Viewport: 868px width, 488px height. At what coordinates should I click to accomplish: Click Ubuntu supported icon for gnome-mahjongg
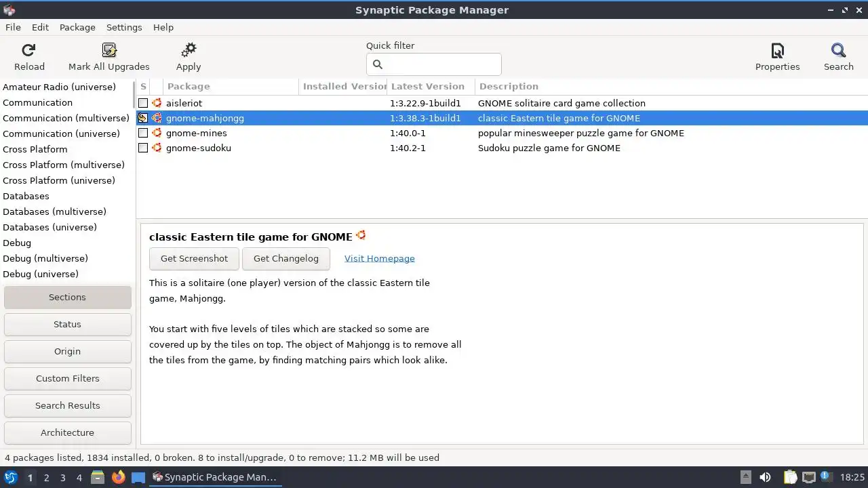(157, 118)
